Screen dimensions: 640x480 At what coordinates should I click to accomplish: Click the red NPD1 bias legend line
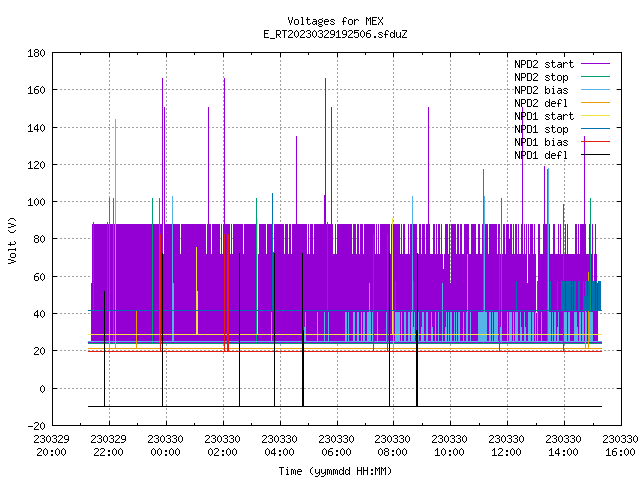tap(596, 142)
